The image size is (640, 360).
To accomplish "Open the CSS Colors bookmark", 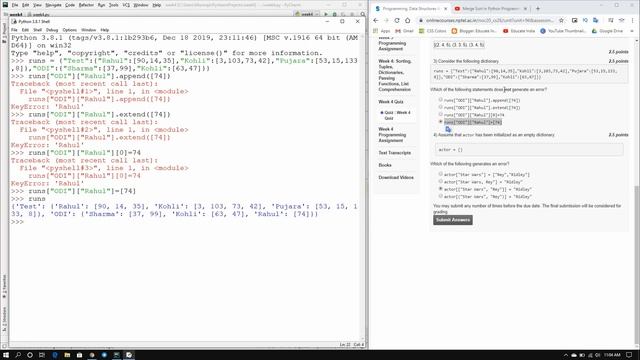I will 433,31.
